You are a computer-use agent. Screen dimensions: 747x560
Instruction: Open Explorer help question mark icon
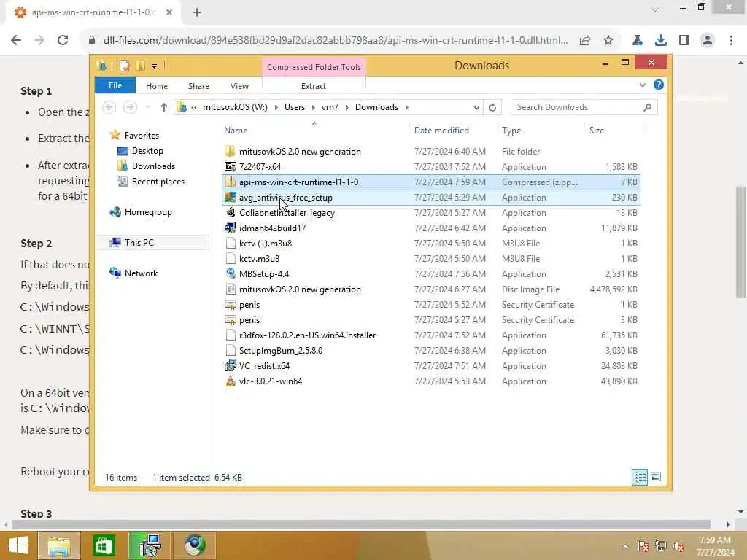tap(659, 85)
